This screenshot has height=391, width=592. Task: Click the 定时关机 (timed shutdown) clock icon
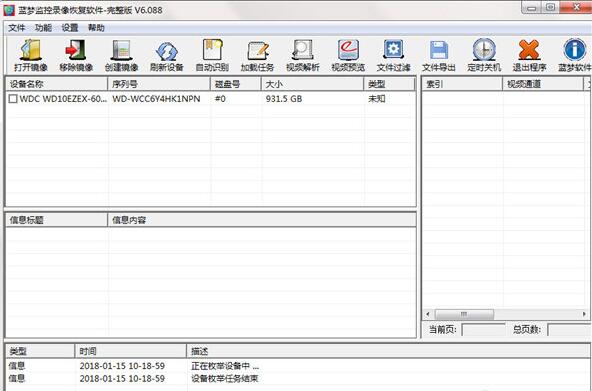(x=484, y=49)
